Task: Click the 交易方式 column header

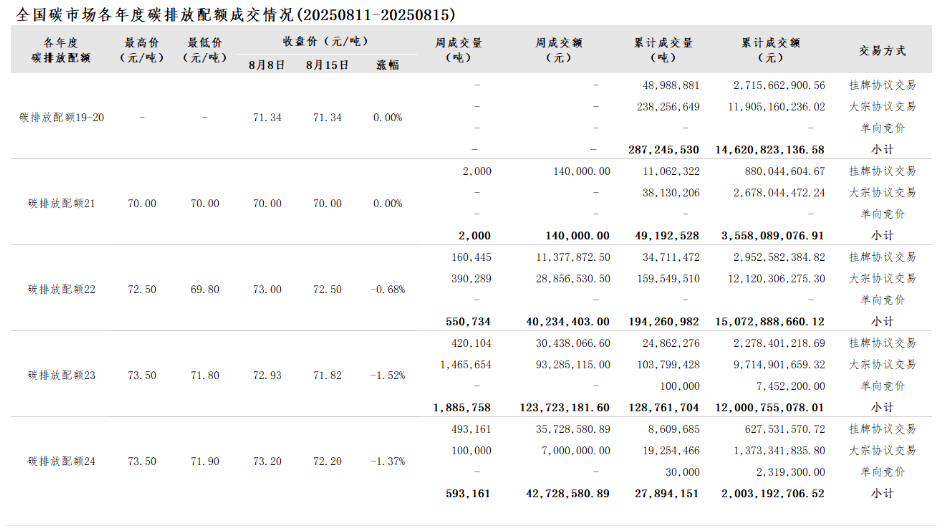Action: [x=882, y=50]
